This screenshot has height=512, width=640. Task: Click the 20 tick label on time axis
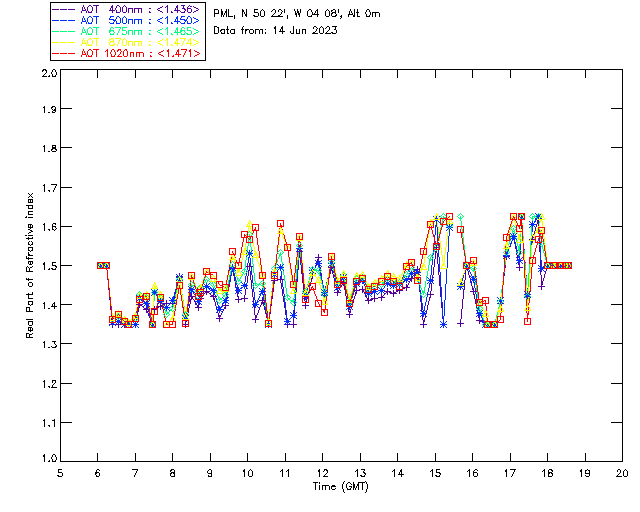622,473
